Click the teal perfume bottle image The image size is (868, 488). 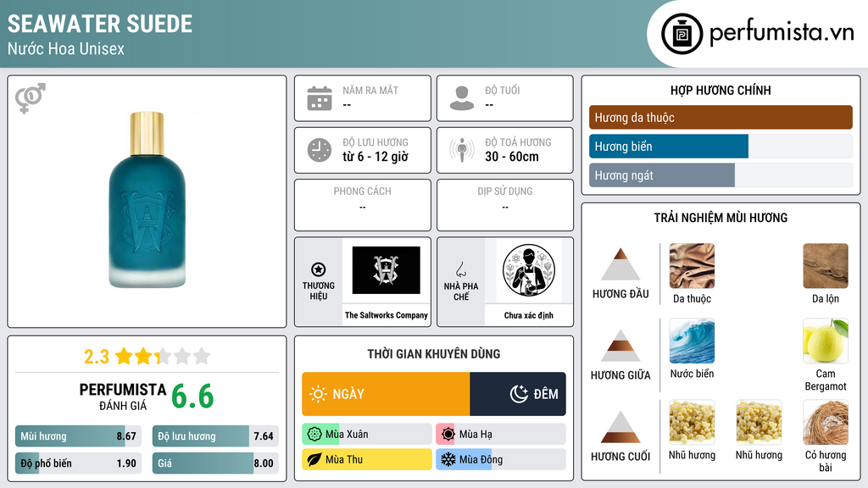pyautogui.click(x=147, y=200)
